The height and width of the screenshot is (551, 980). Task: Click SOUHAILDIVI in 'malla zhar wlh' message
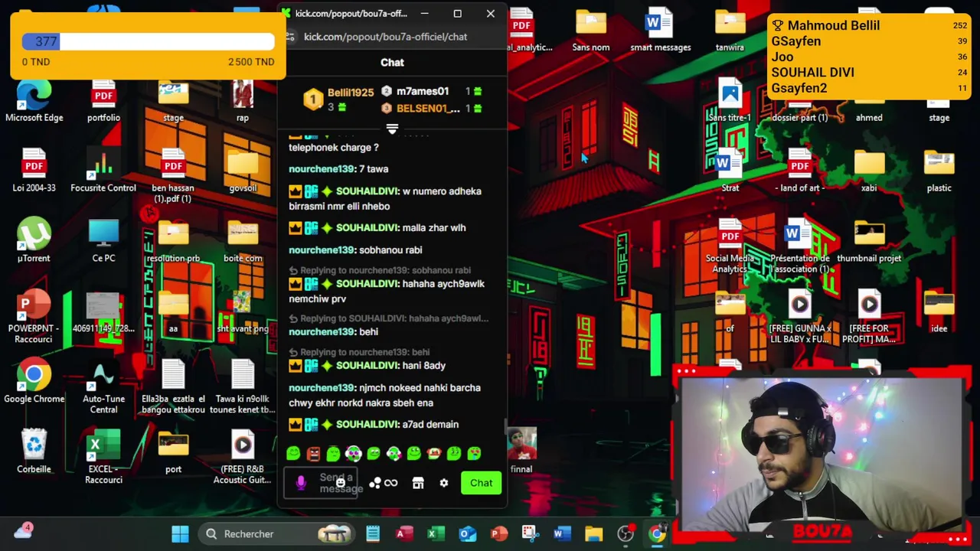[367, 228]
